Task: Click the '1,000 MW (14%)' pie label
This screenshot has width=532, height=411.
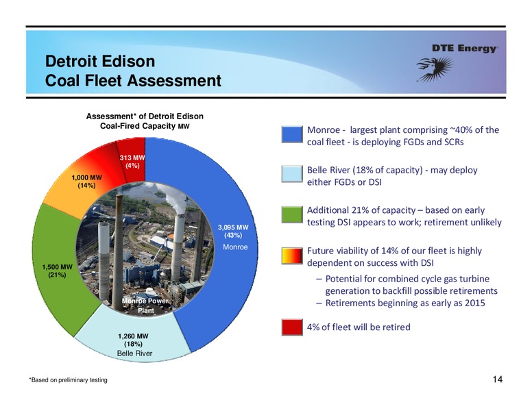Action: [86, 182]
